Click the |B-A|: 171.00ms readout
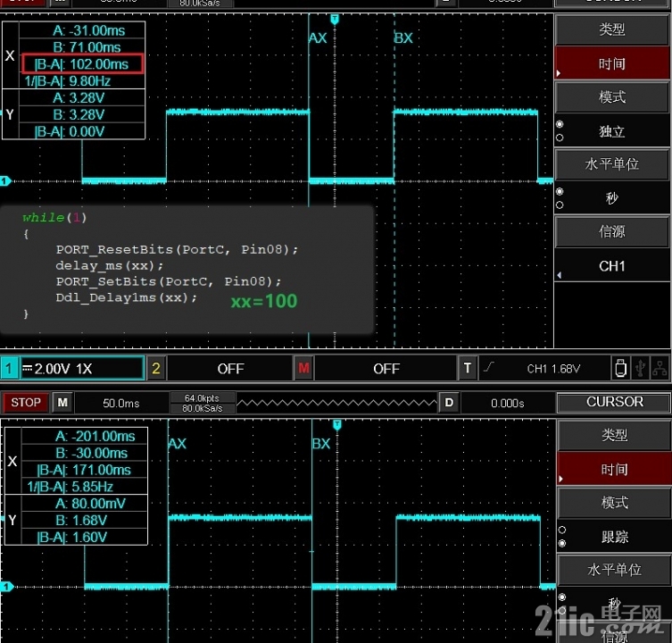Viewport: 672px width, 643px height. 84,470
